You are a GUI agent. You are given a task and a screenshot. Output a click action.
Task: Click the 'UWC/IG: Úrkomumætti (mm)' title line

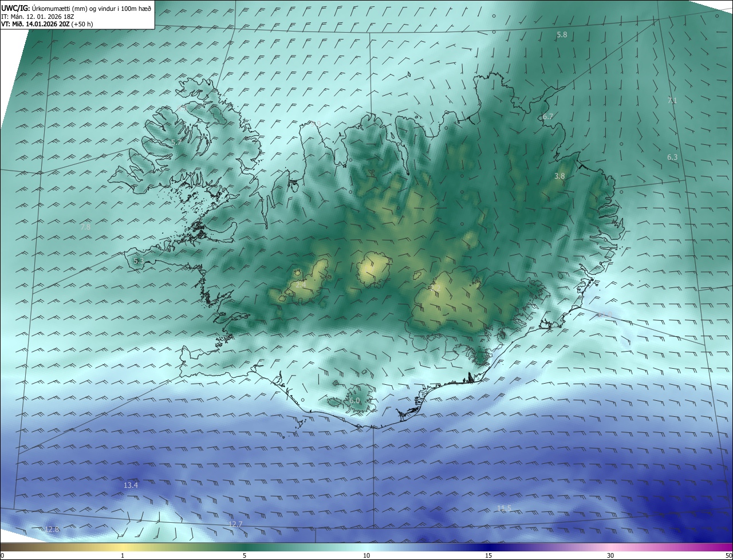pyautogui.click(x=76, y=8)
